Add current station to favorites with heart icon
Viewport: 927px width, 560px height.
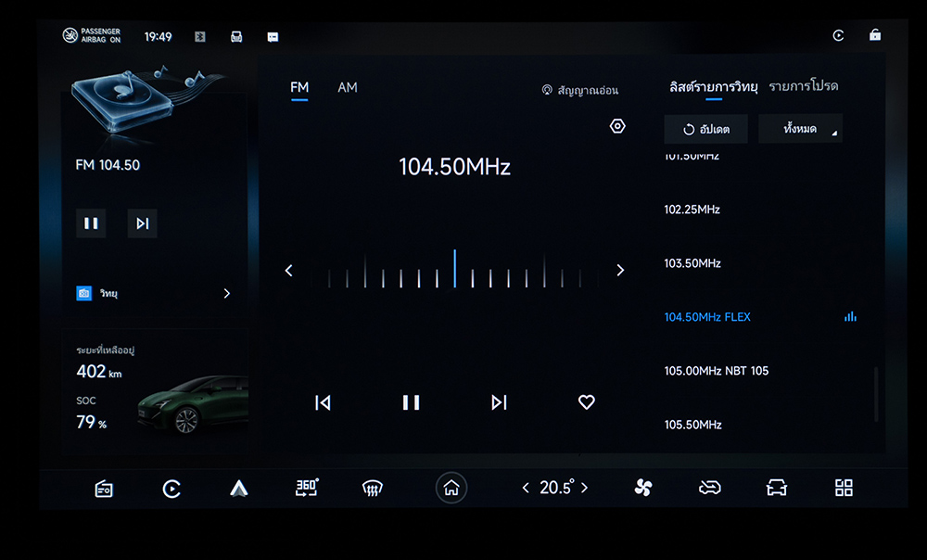coord(586,402)
